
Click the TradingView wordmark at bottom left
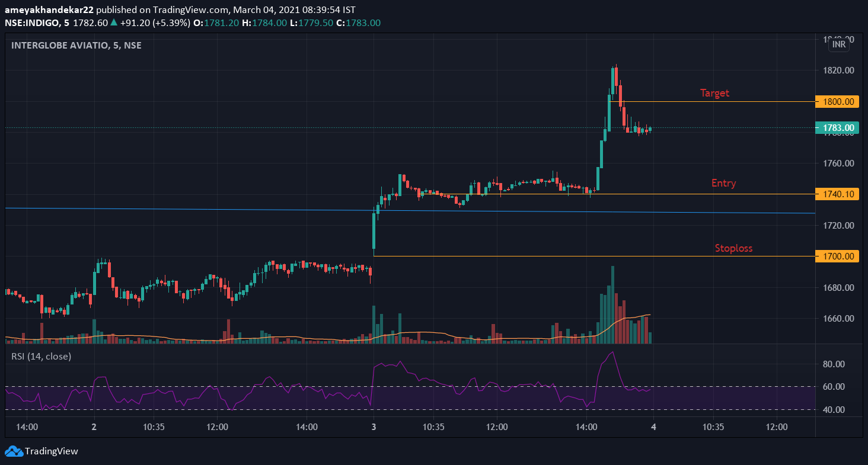tap(51, 451)
